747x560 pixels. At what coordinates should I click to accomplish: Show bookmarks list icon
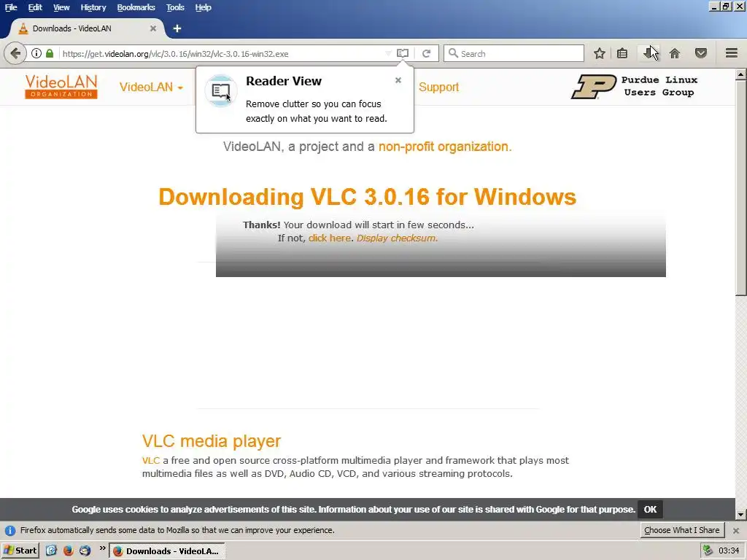(622, 53)
